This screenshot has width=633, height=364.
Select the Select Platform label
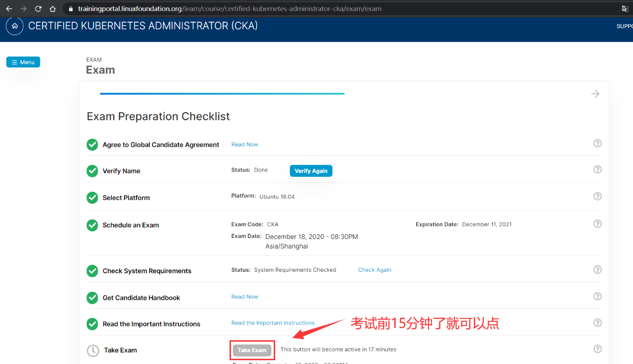(126, 198)
